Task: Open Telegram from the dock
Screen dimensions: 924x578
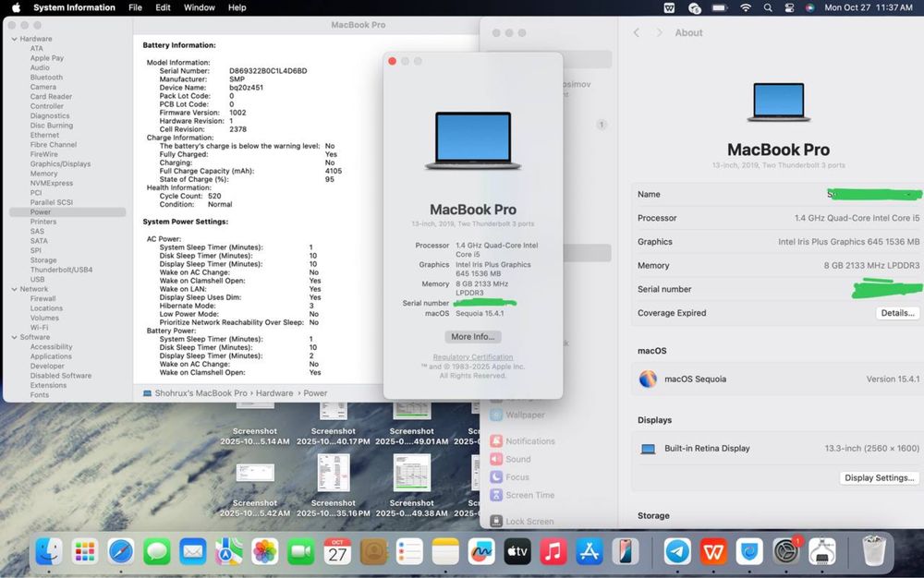Action: tap(677, 552)
